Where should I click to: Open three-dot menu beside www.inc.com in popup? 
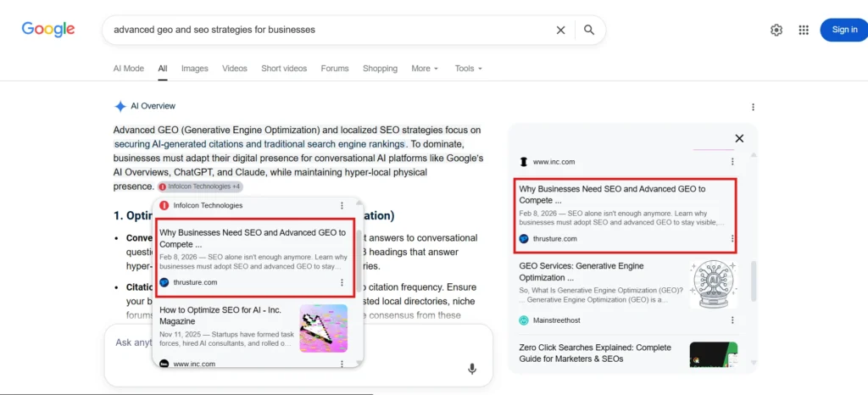(x=342, y=364)
